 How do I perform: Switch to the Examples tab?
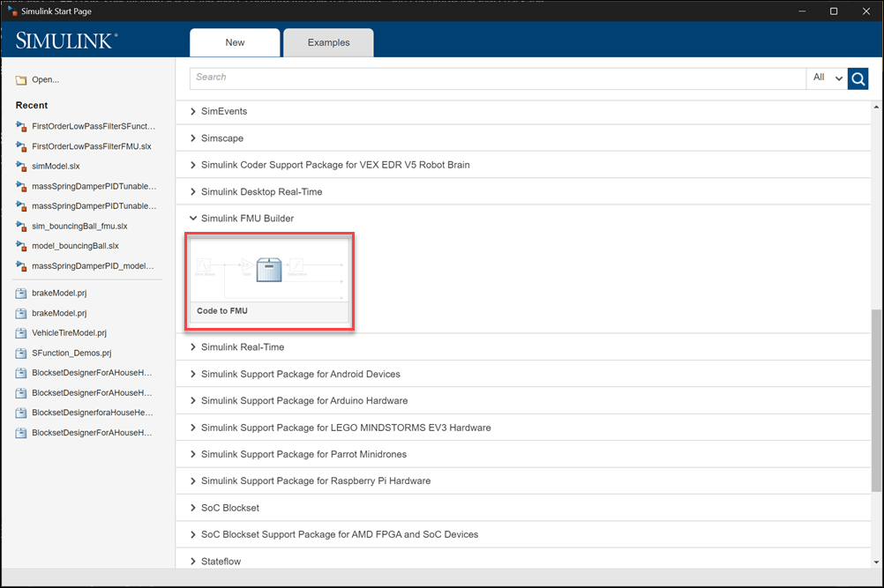[x=328, y=42]
